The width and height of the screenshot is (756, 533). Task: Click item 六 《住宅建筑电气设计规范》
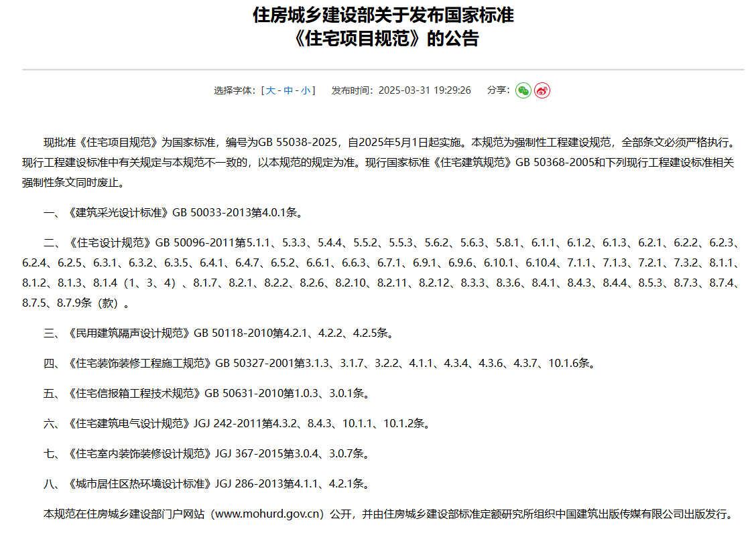(129, 424)
